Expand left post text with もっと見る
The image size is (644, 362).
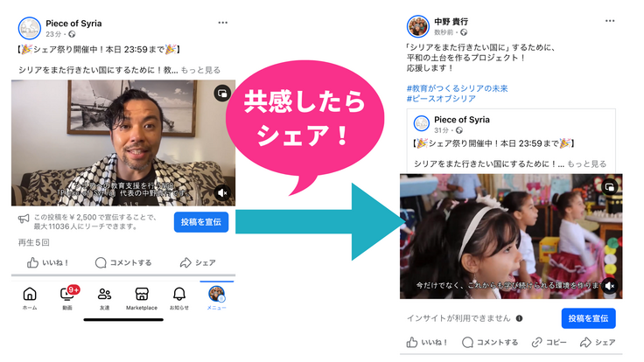tap(200, 70)
